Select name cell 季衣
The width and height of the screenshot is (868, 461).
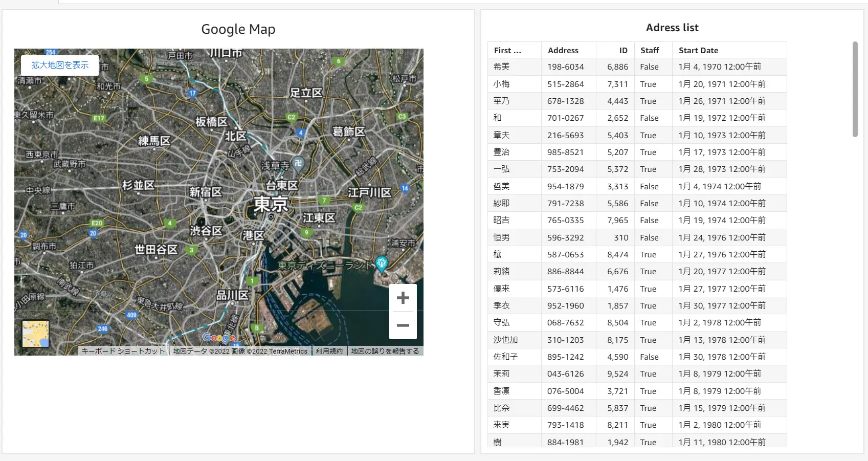tap(515, 305)
